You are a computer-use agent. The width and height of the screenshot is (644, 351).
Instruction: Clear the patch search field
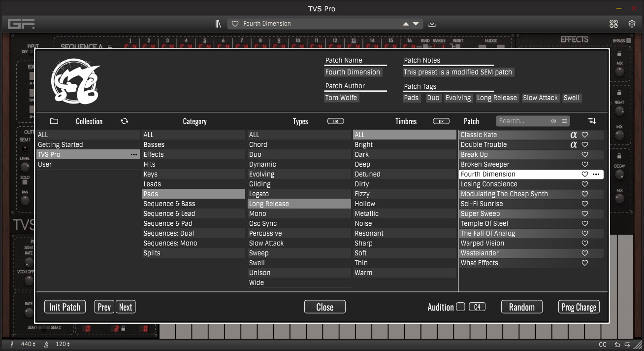(553, 121)
